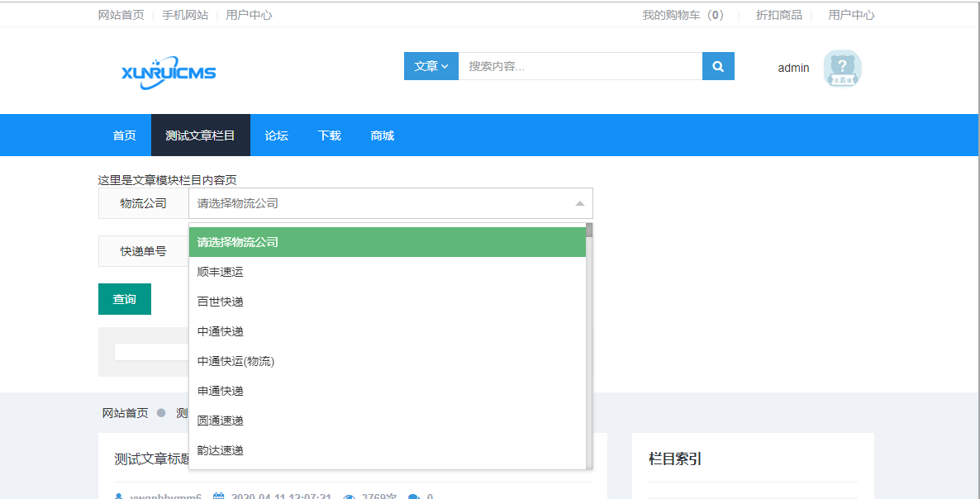980x499 pixels.
Task: Pick 中通快递 in the dropdown
Action: pos(388,331)
